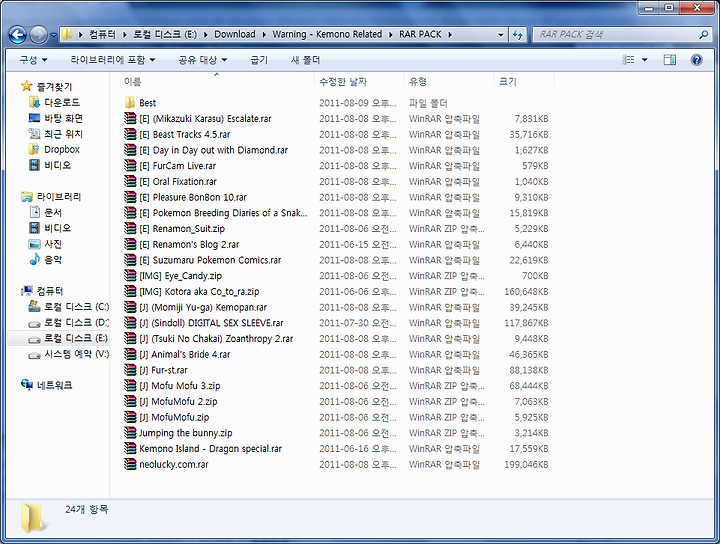The height and width of the screenshot is (544, 720).
Task: Open recent pages dropdown next to Forward
Action: point(53,35)
